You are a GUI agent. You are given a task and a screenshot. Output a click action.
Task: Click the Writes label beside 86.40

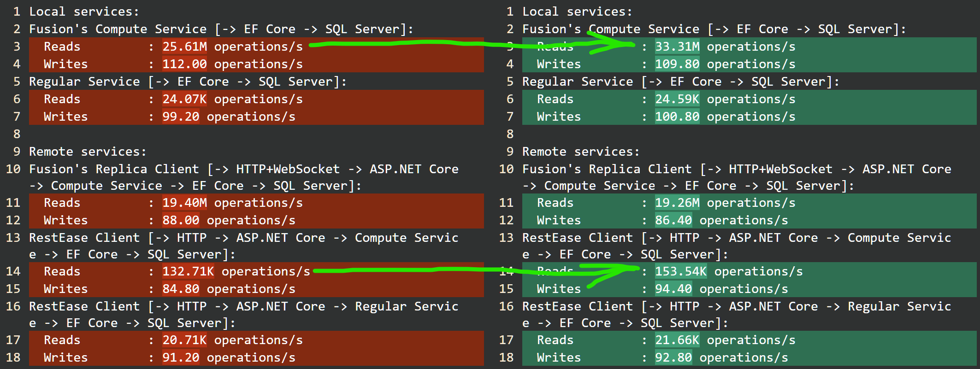pos(559,220)
